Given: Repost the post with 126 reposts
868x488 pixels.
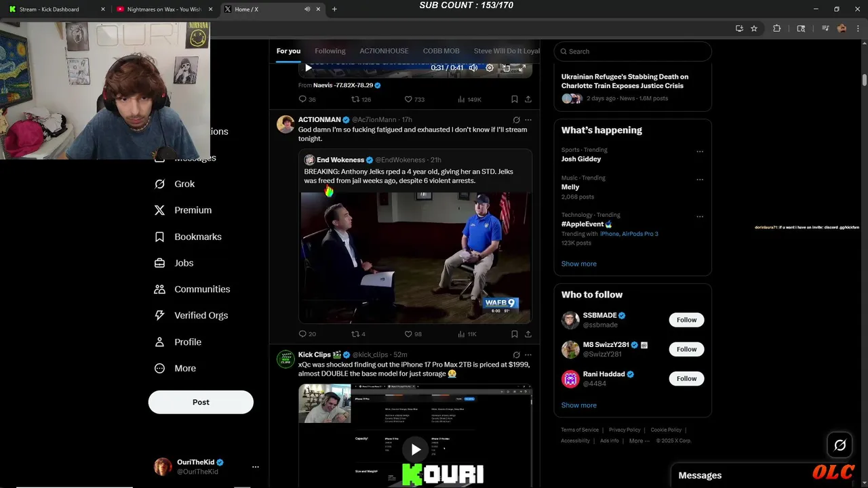Looking at the screenshot, I should 361,99.
